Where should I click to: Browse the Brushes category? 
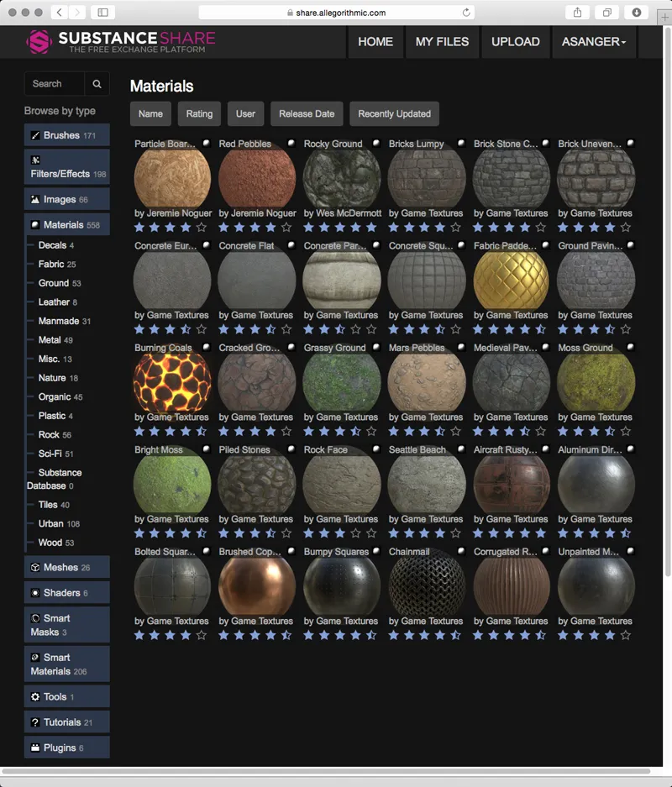click(66, 135)
